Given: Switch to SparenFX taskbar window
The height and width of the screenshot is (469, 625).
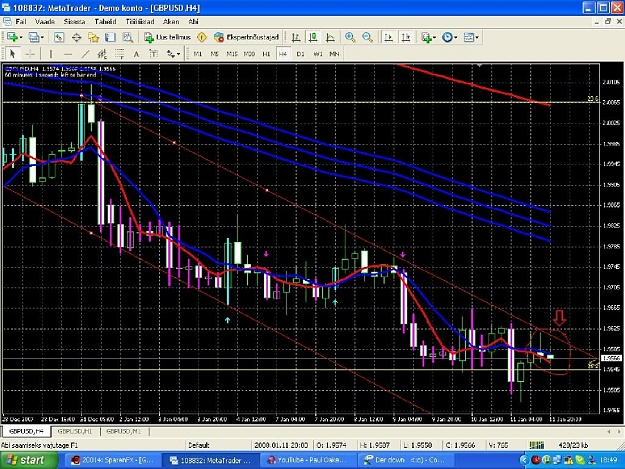Looking at the screenshot, I should point(112,460).
